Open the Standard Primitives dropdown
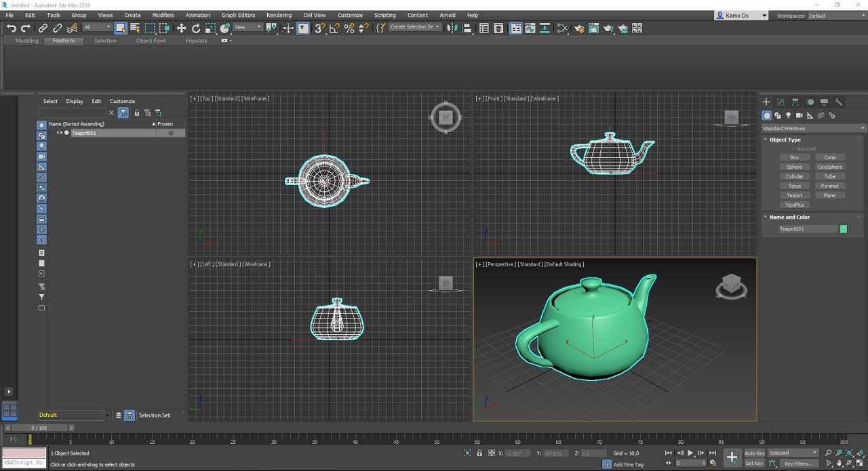 [x=813, y=128]
